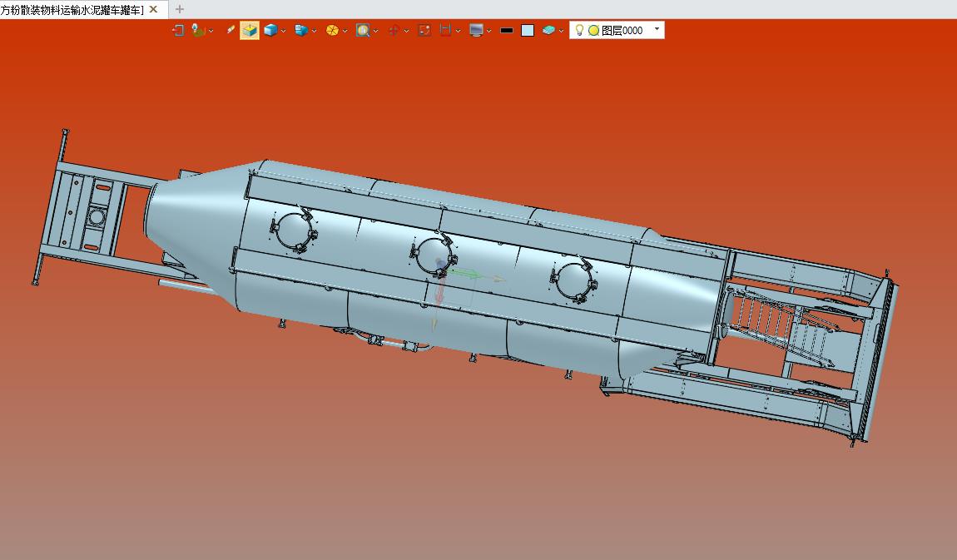Expand the layer stack dropdown arrow
The height and width of the screenshot is (560, 957).
pos(561,31)
